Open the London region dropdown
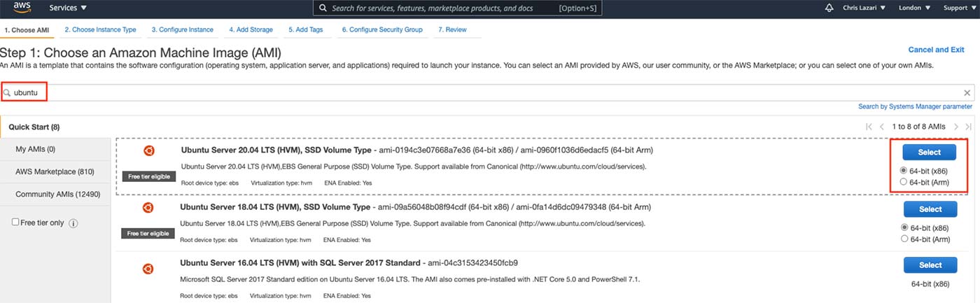Viewport: 980px width, 303px height. point(913,8)
